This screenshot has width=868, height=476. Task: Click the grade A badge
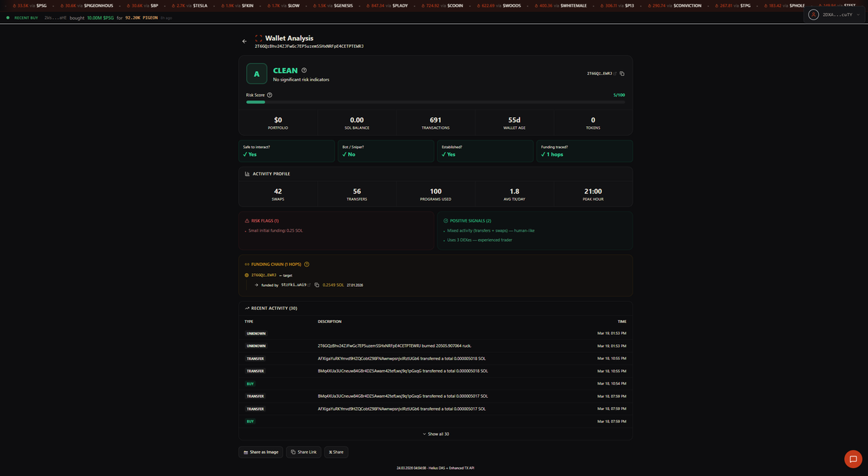point(256,74)
